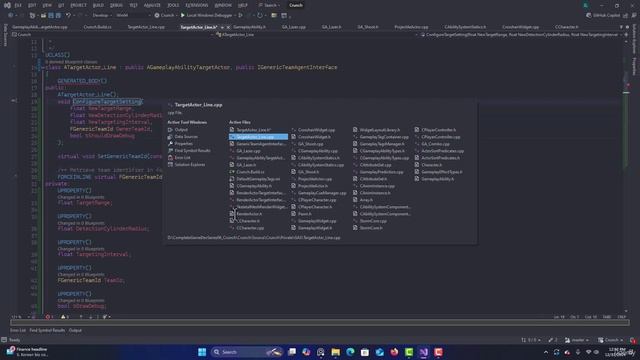Open the ATargetActor_Line class navigation dropdown

point(316,35)
